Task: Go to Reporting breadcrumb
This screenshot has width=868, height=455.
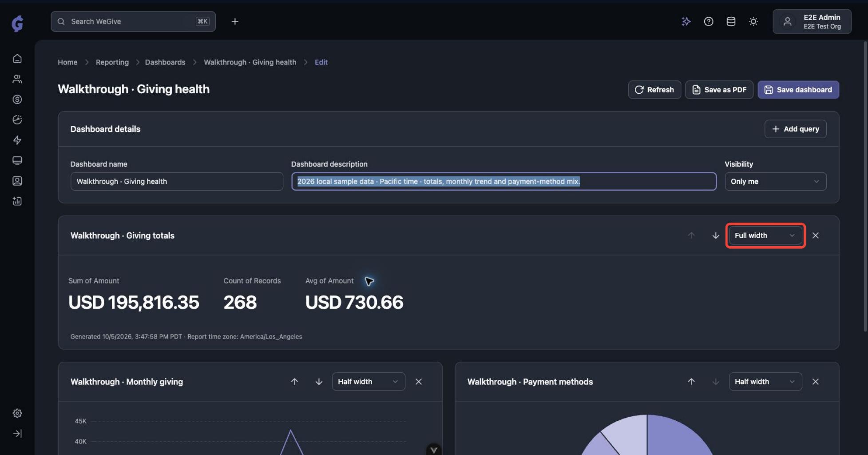Action: click(x=112, y=62)
